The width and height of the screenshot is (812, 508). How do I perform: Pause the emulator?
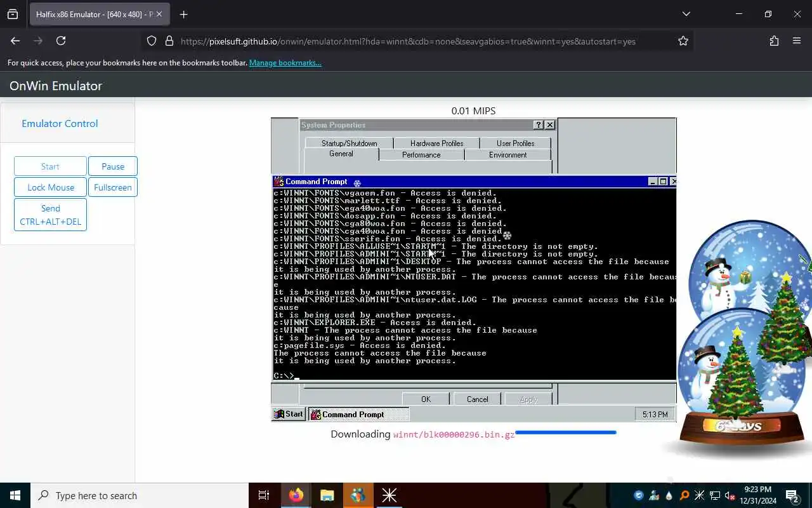113,166
